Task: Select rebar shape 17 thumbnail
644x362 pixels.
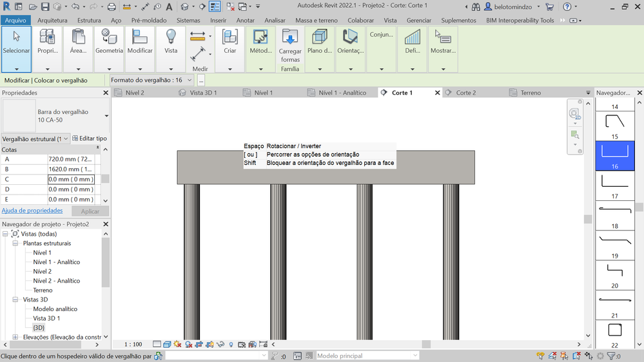Action: point(614,186)
